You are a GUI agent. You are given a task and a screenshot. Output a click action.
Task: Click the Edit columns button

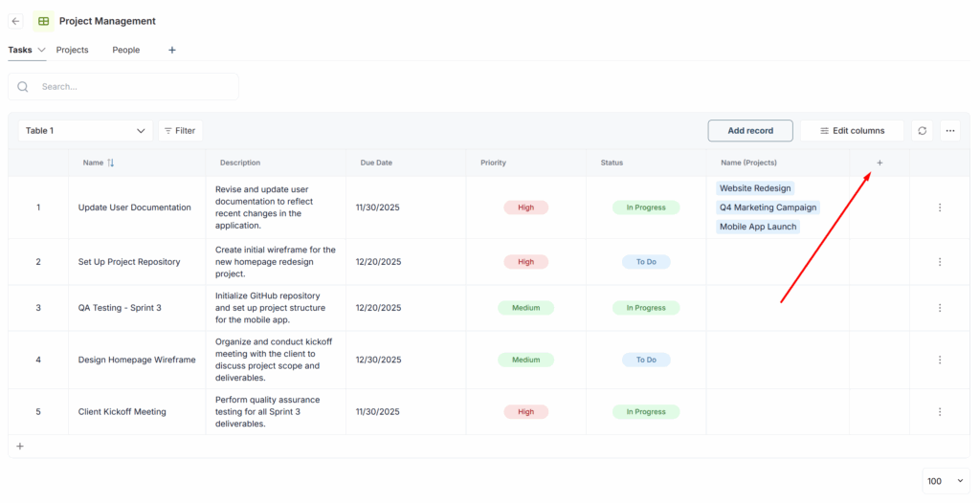click(x=853, y=131)
